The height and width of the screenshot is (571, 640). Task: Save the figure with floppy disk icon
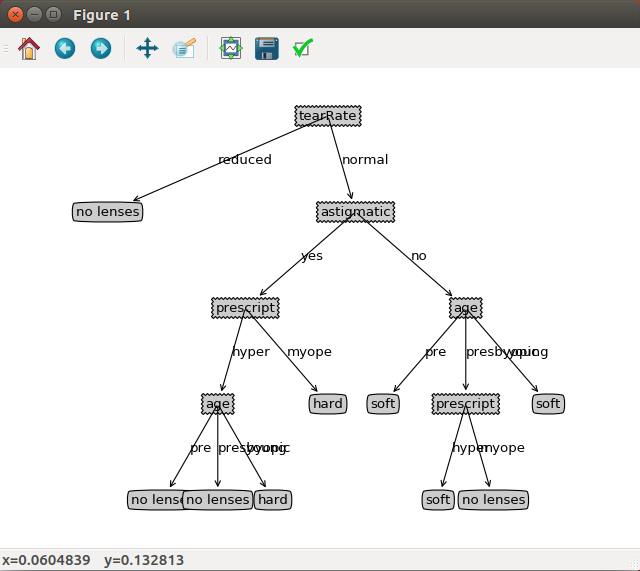coord(267,48)
